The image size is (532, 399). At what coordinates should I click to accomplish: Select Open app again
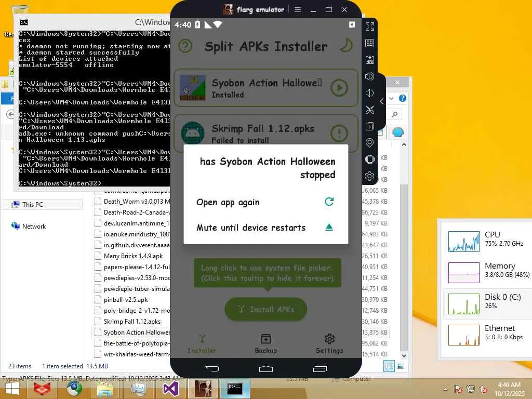click(x=265, y=202)
